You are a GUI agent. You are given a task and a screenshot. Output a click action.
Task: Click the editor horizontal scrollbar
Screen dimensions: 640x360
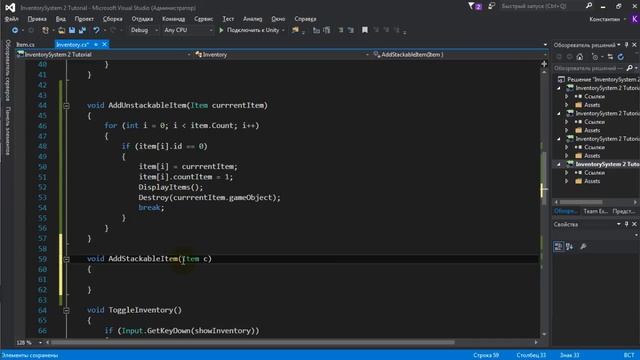pyautogui.click(x=252, y=342)
